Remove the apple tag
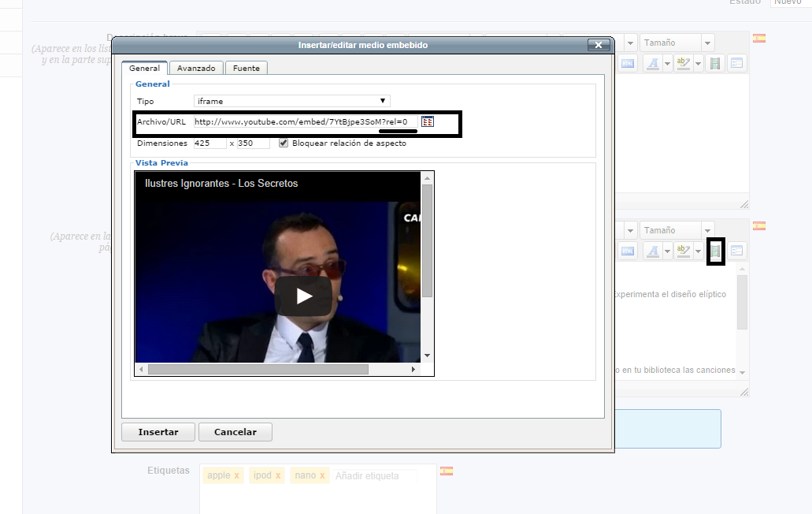The image size is (812, 514). (236, 475)
